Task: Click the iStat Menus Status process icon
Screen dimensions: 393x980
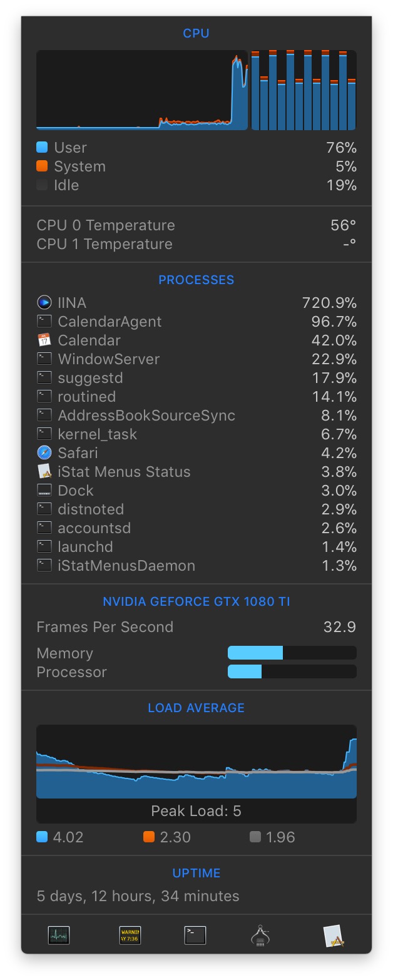Action: (44, 472)
